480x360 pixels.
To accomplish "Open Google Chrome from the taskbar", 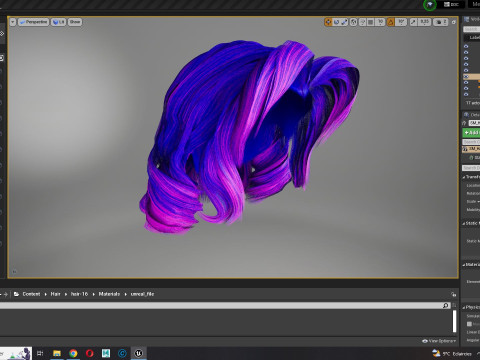I will pyautogui.click(x=73, y=353).
